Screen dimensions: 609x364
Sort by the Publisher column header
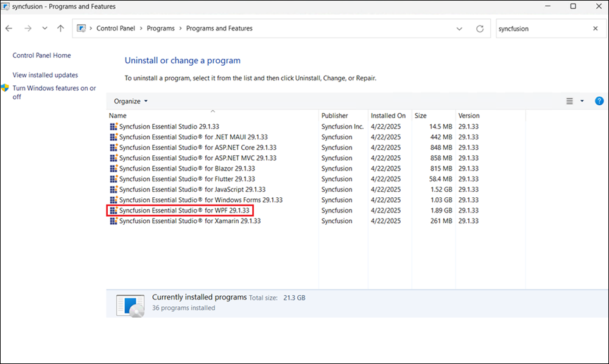[x=343, y=116]
